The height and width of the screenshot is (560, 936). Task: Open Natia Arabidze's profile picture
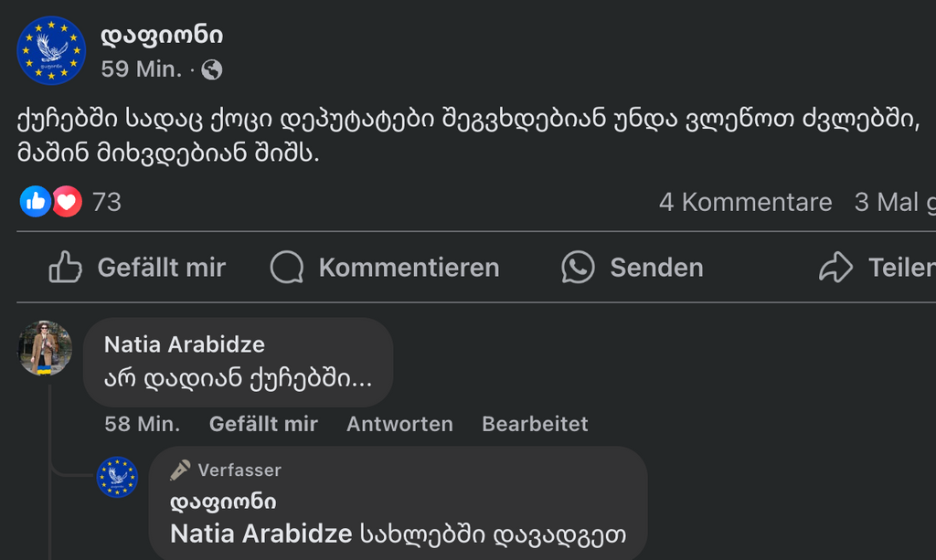coord(45,348)
